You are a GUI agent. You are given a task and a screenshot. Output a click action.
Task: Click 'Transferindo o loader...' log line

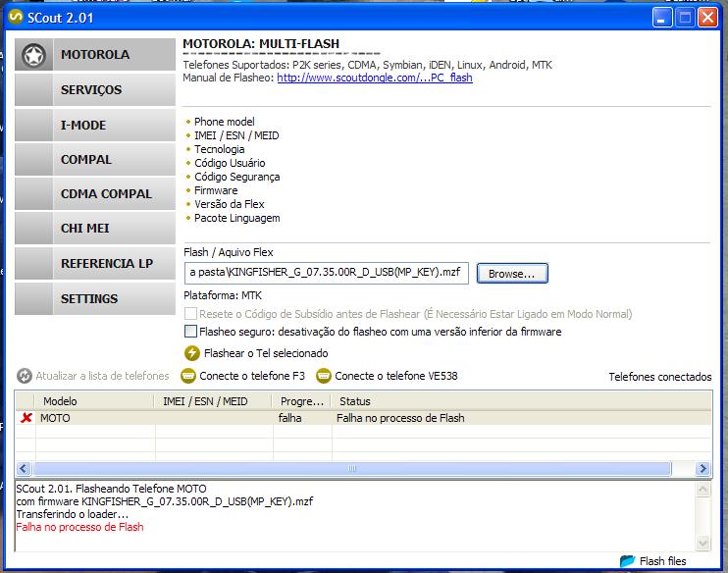click(x=73, y=514)
